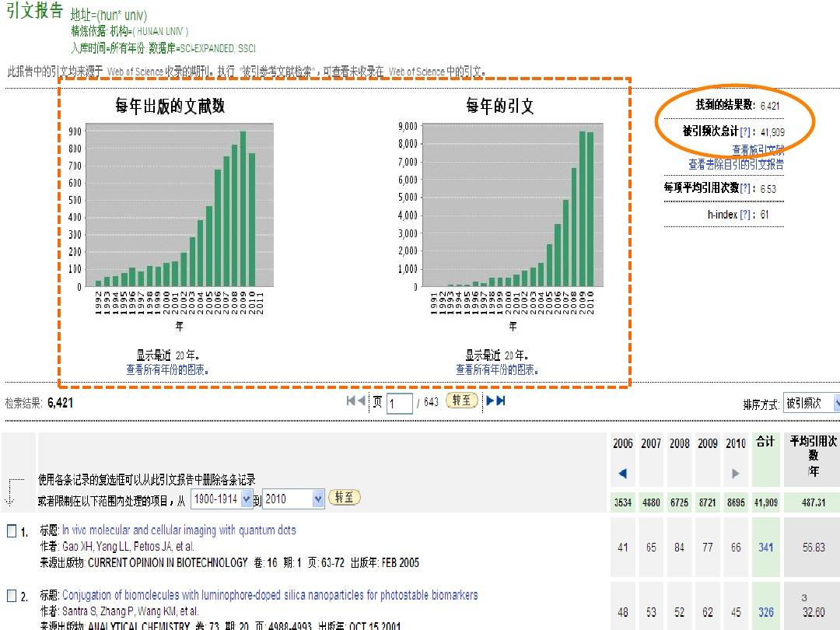Viewport: 840px width, 630px height.
Task: Open the 2010 end year dropdown
Action: pyautogui.click(x=293, y=499)
